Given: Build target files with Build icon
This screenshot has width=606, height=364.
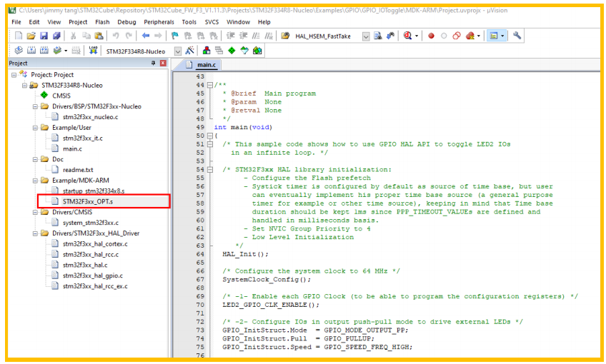Looking at the screenshot, I should pos(31,51).
